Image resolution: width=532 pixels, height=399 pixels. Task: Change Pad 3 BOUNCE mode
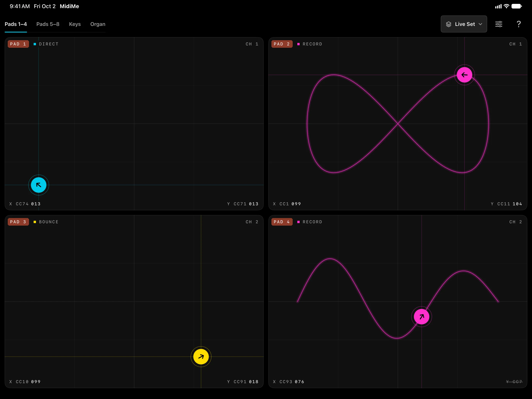click(46, 222)
